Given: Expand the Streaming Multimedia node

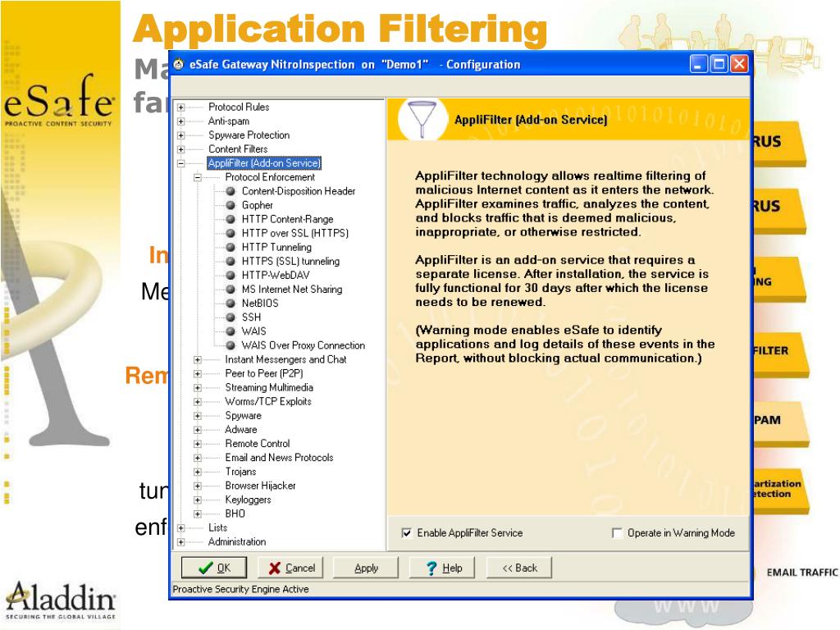Looking at the screenshot, I should point(198,387).
